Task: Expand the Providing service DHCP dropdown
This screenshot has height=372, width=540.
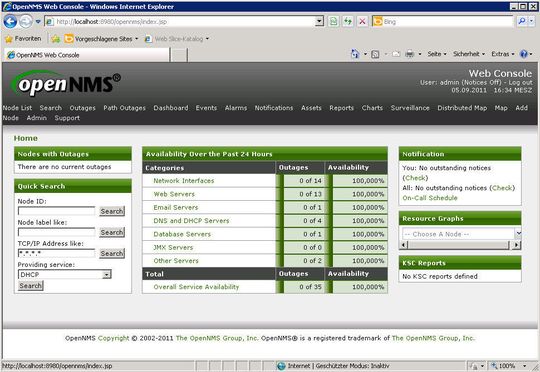Action: pyautogui.click(x=107, y=275)
